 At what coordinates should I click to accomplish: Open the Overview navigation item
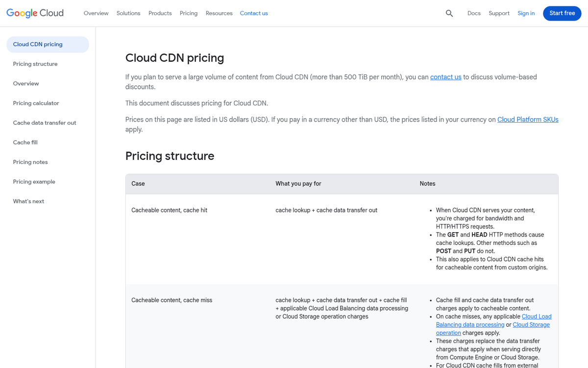tap(96, 13)
